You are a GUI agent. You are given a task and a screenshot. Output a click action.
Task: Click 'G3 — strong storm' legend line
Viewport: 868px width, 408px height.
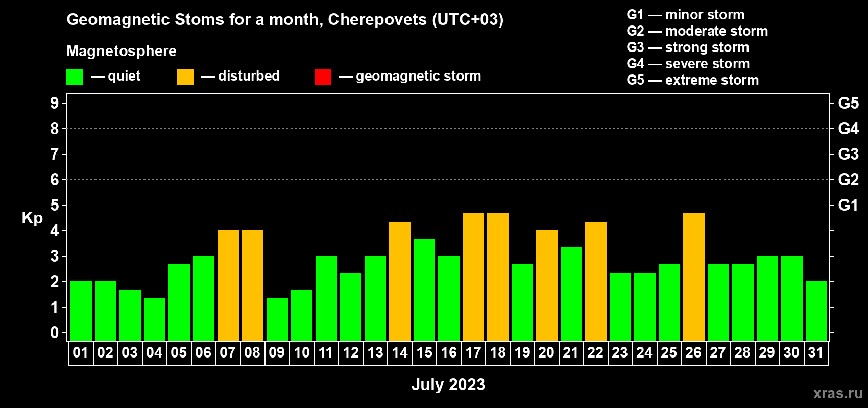pyautogui.click(x=688, y=47)
